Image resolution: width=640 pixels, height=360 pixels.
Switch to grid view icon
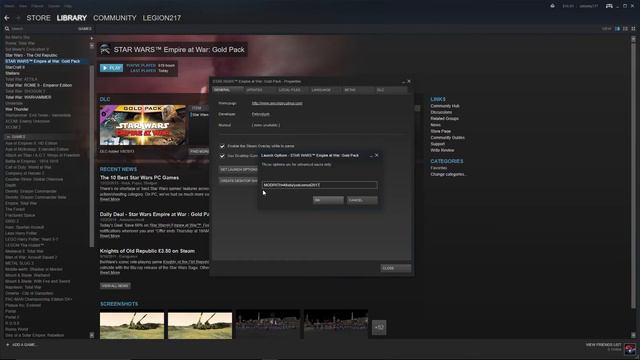pos(633,29)
